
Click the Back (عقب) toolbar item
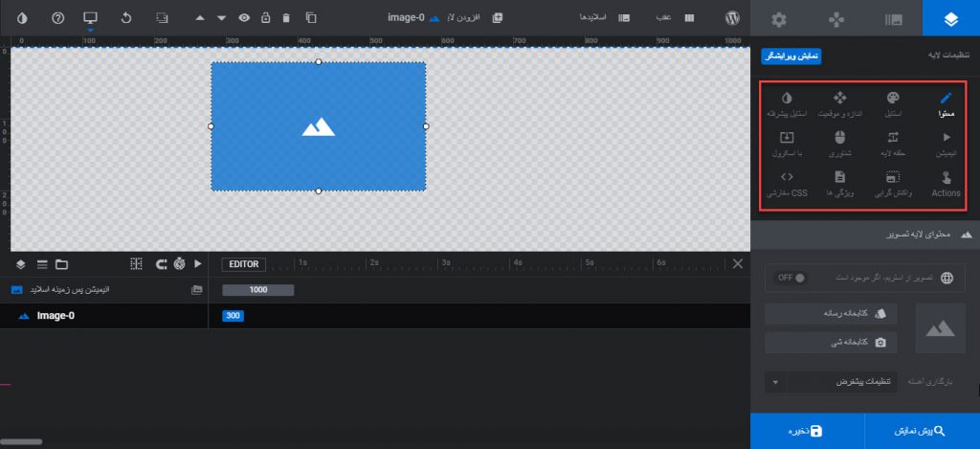[x=675, y=18]
